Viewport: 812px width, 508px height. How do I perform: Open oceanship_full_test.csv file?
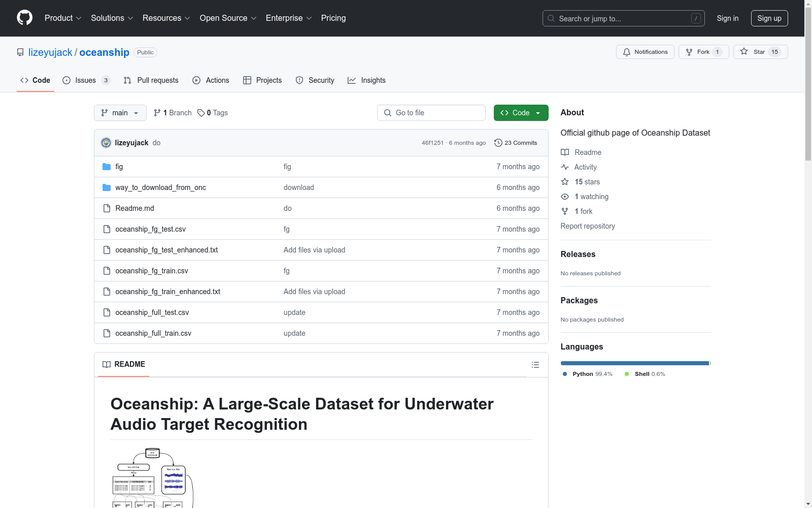pyautogui.click(x=152, y=312)
